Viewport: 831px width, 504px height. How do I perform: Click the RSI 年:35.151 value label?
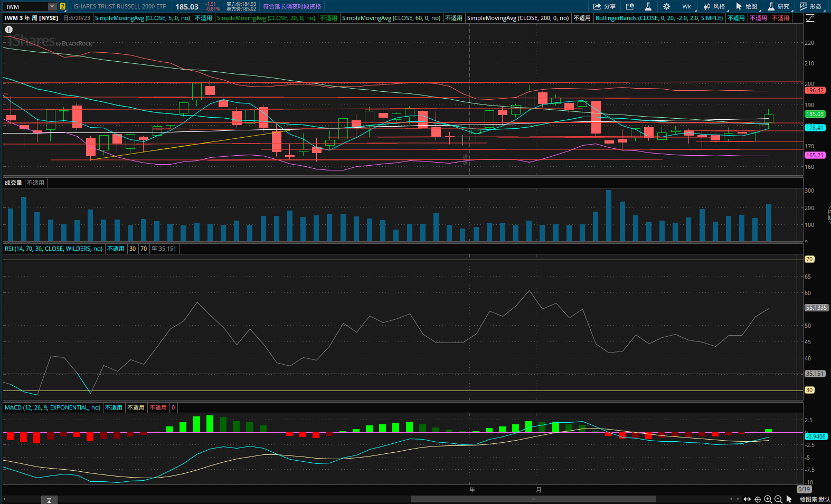tap(164, 249)
